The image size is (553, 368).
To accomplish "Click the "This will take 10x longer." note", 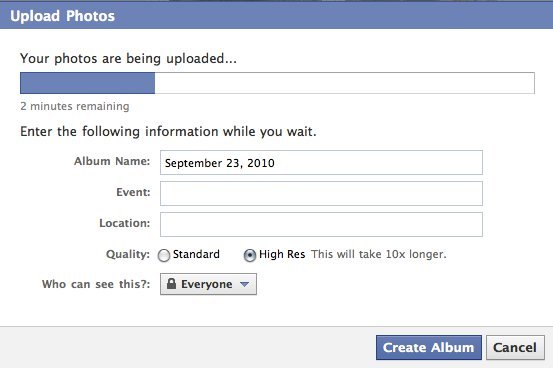I will pos(379,254).
